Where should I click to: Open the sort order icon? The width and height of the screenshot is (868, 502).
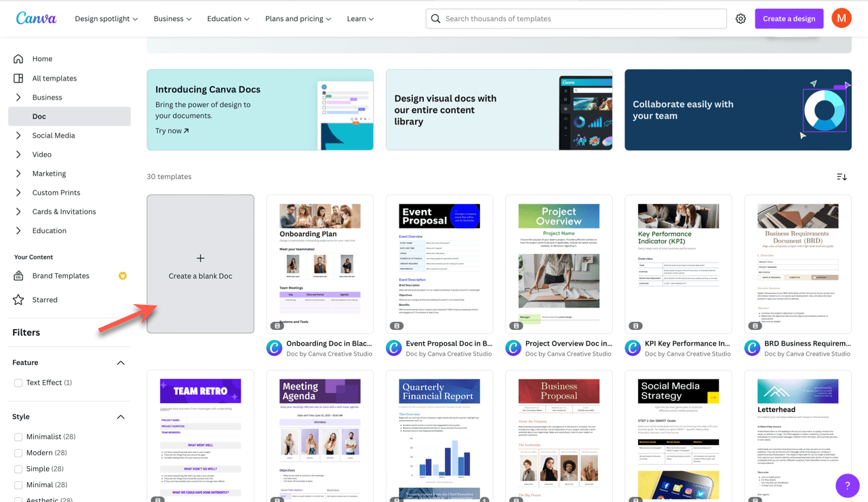coord(842,177)
